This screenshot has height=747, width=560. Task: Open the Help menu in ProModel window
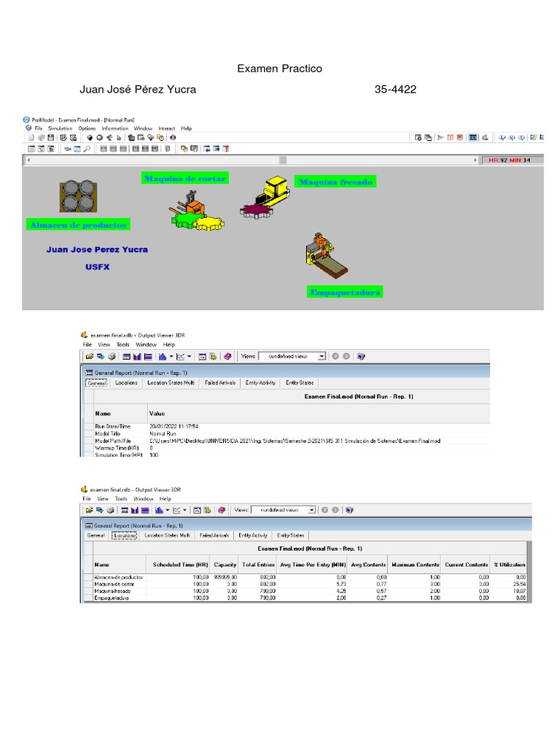(x=186, y=128)
